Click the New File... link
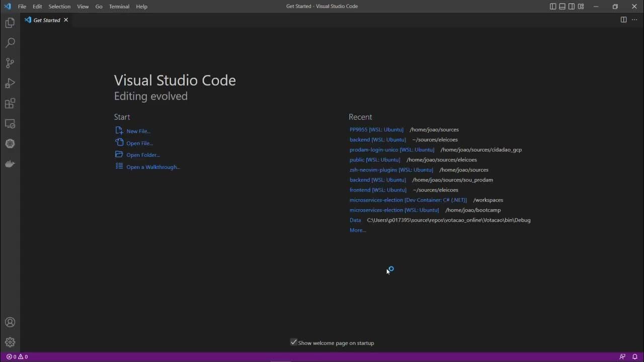The image size is (644, 362). pyautogui.click(x=138, y=131)
